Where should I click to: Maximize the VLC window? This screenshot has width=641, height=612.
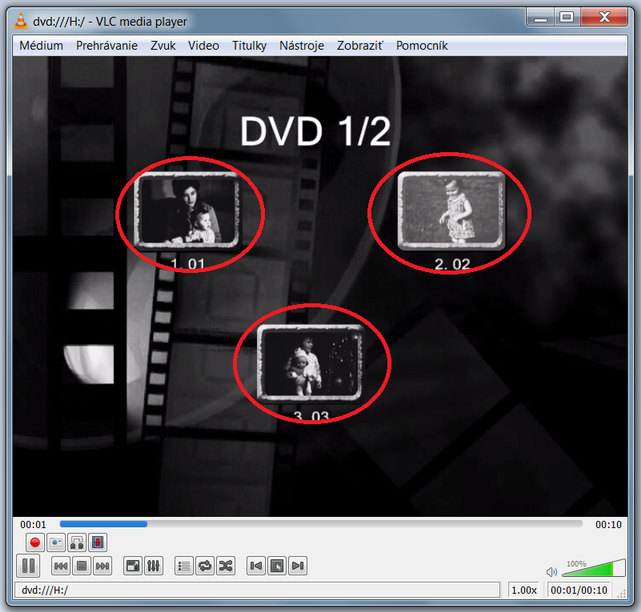(567, 18)
